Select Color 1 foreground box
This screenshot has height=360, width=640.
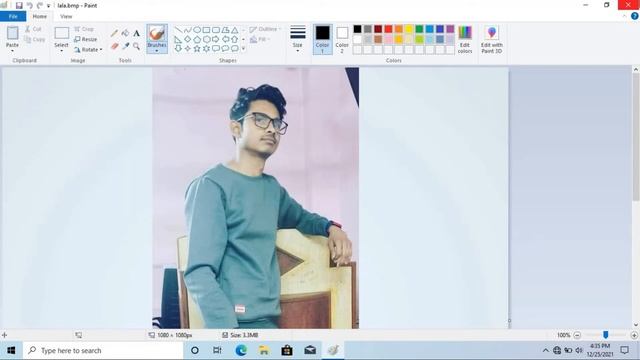322,40
